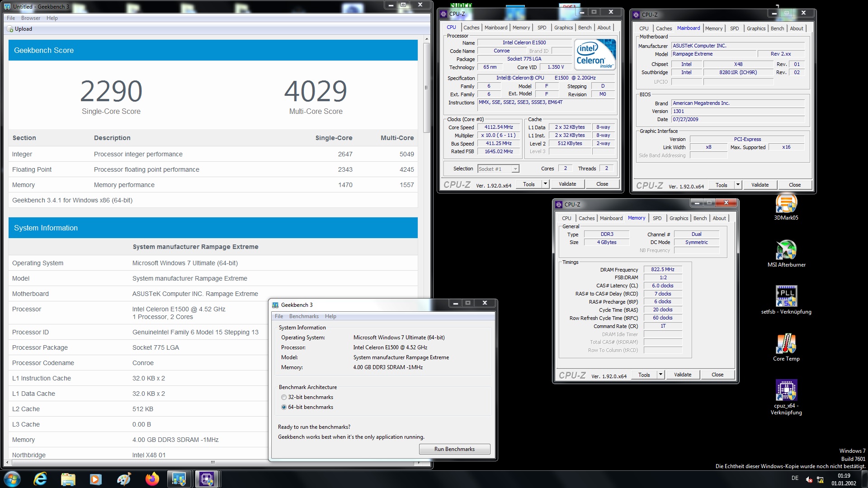
Task: Open Core Temp desktop shortcut
Action: coord(786,347)
